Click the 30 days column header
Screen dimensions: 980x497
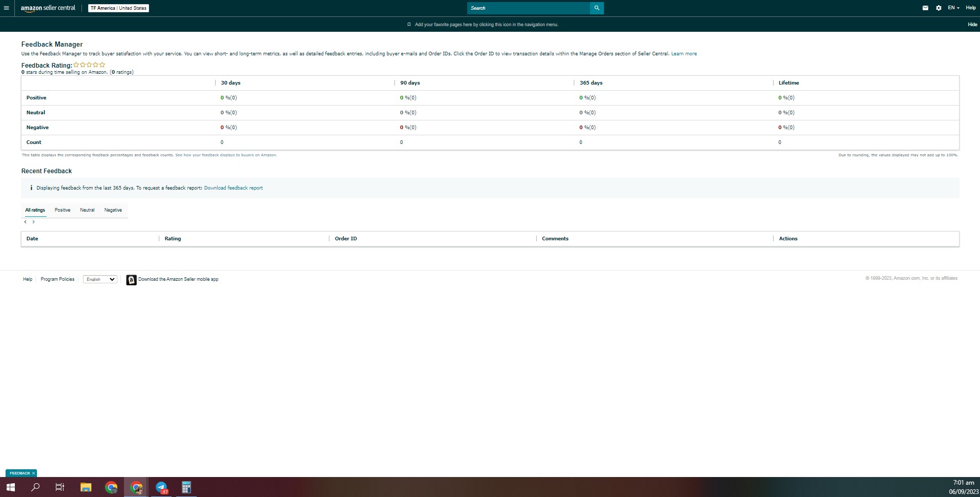(231, 83)
